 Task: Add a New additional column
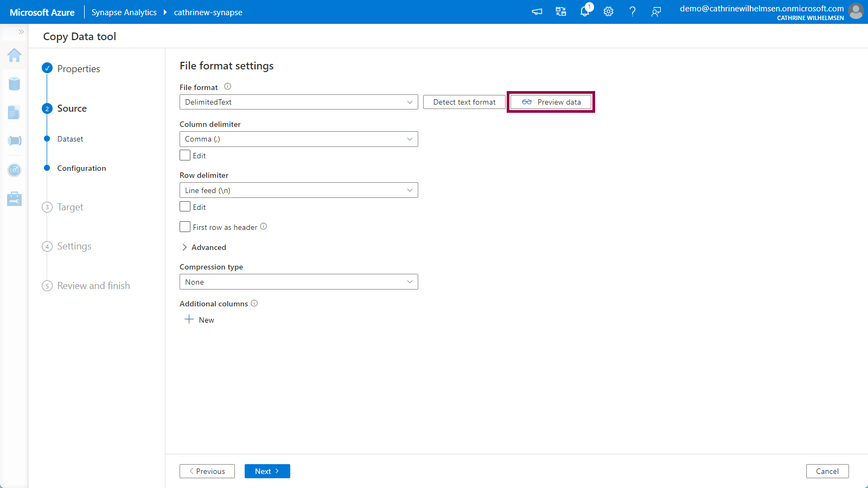(200, 320)
